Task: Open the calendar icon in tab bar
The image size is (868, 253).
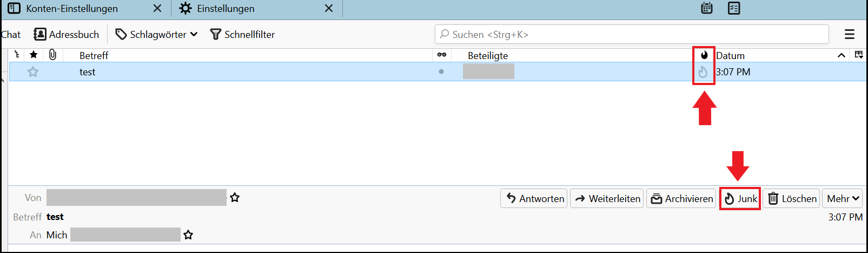Action: tap(706, 8)
